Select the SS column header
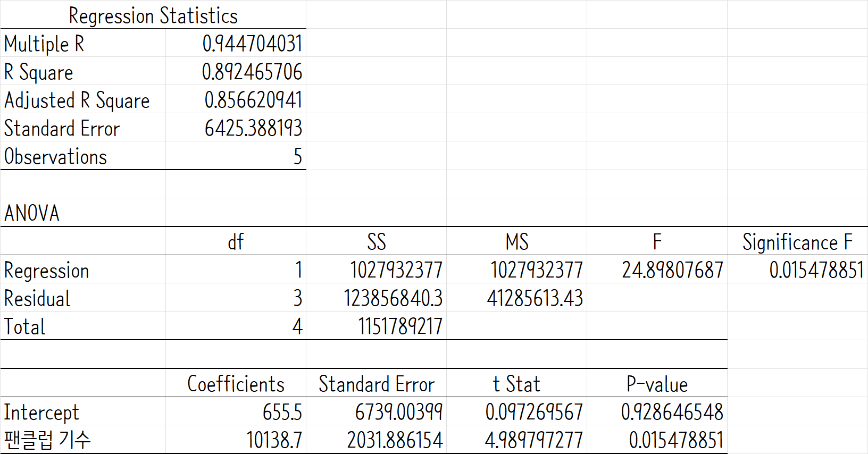The width and height of the screenshot is (868, 454). [377, 242]
